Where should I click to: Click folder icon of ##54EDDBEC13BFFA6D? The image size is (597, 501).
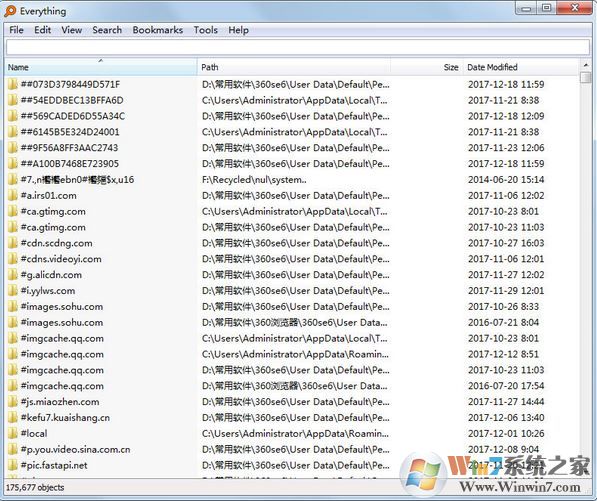pos(13,100)
